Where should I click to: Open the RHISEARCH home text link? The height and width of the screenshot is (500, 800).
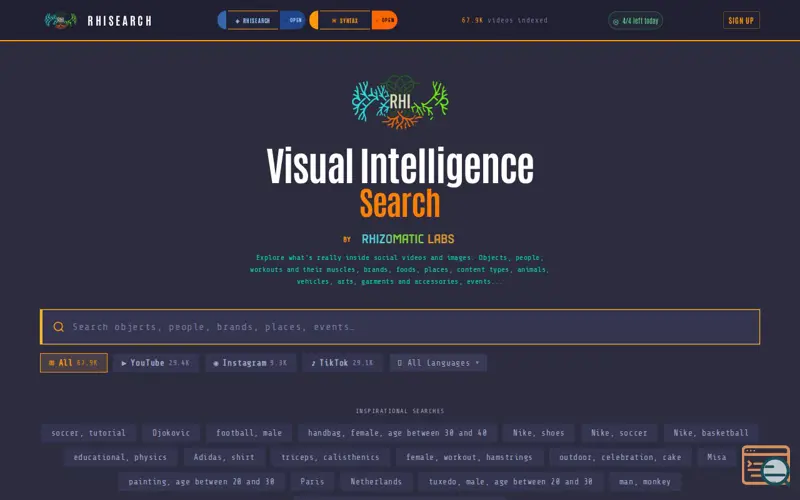(119, 21)
